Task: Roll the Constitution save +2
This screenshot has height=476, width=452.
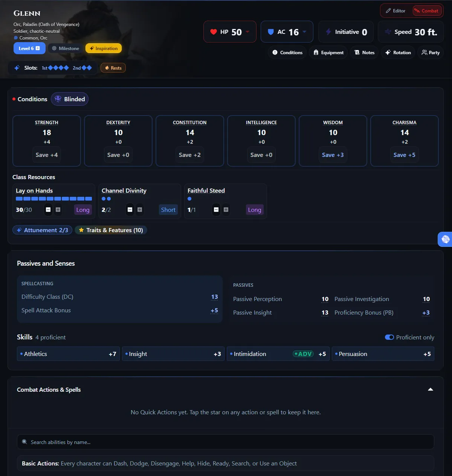Action: [190, 155]
